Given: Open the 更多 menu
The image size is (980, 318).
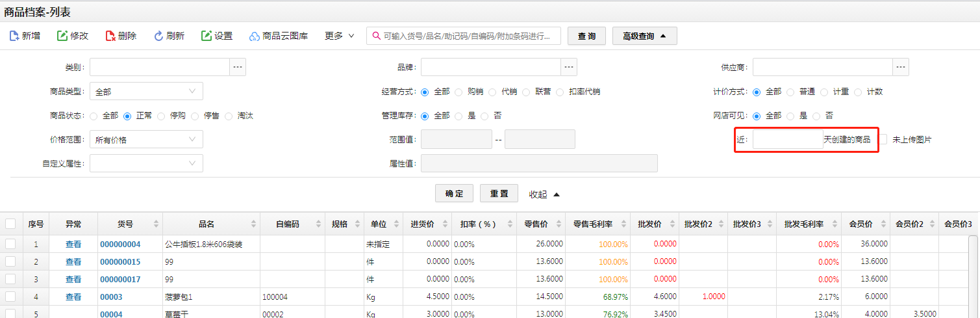Looking at the screenshot, I should tap(340, 36).
